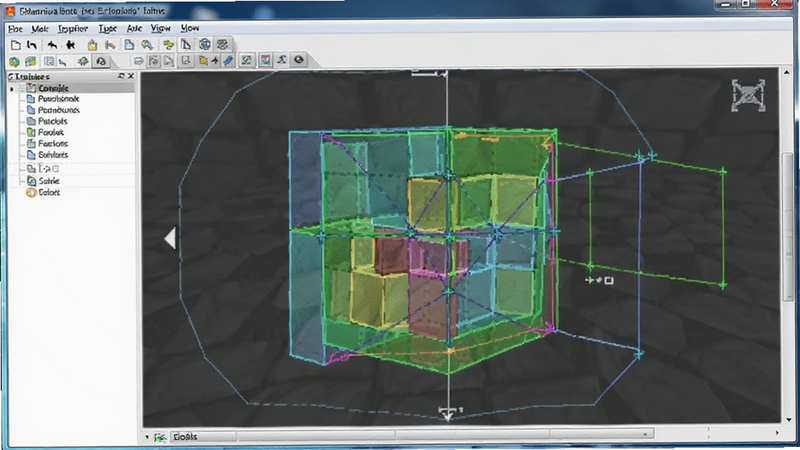
Task: Select the grey-folder tree row
Action: pos(47,121)
